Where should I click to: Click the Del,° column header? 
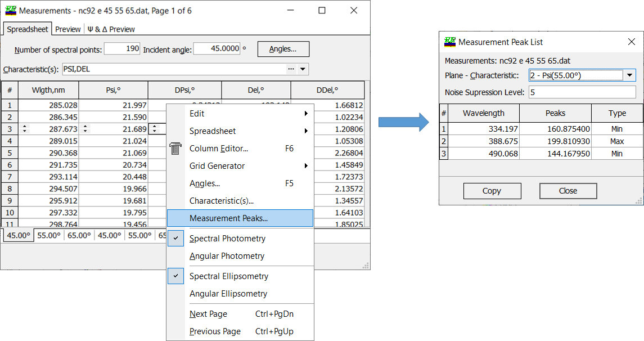click(x=256, y=90)
